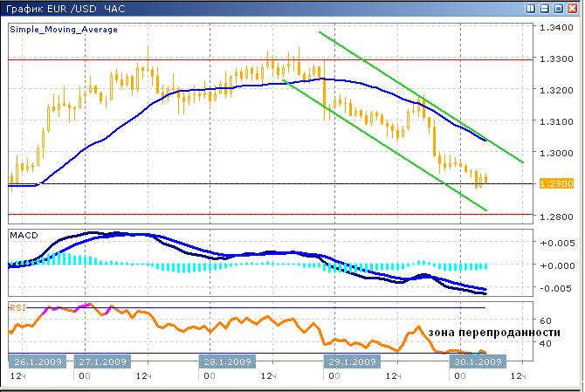Click the vertical split layout icon
Image resolution: width=585 pixels, height=392 pixels.
pyautogui.click(x=531, y=8)
